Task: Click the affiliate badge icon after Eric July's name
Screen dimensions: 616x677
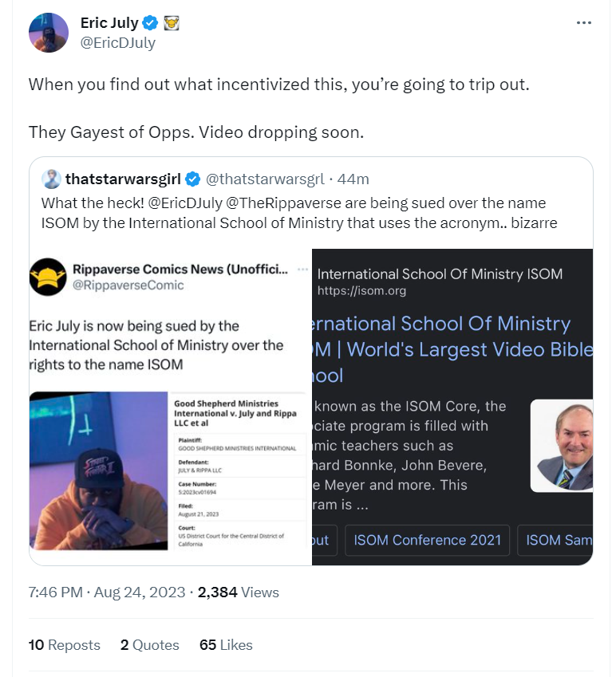Action: click(171, 24)
